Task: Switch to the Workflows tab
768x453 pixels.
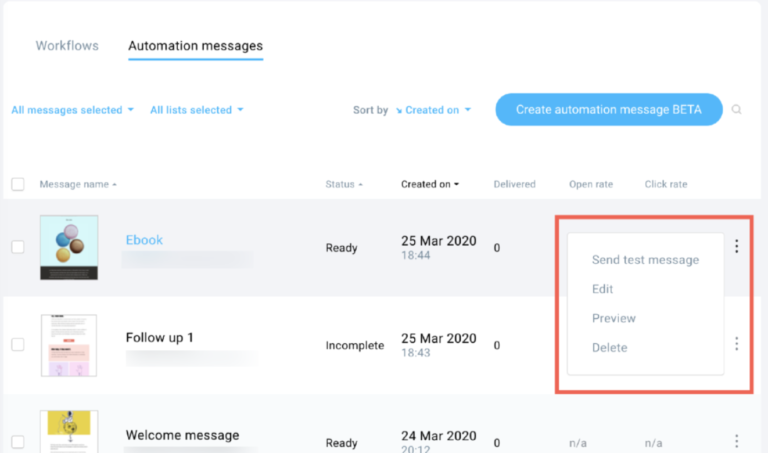Action: click(x=66, y=46)
